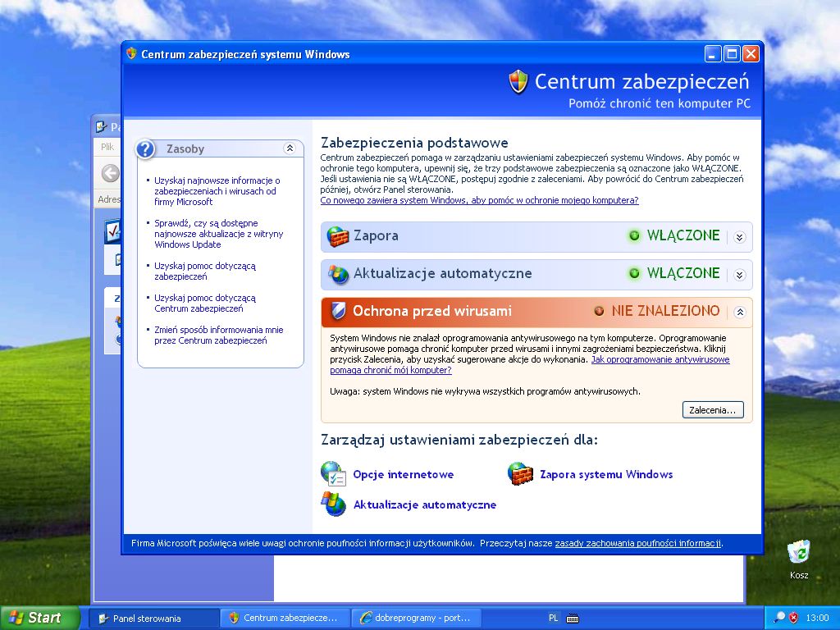This screenshot has width=840, height=630.
Task: Open Zmień sposób informowania mnie link
Action: pos(218,336)
